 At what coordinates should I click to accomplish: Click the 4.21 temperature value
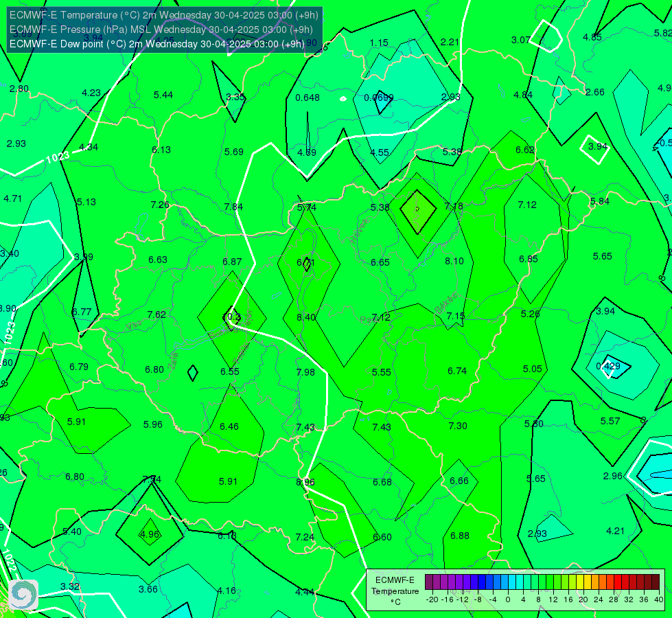pyautogui.click(x=616, y=531)
